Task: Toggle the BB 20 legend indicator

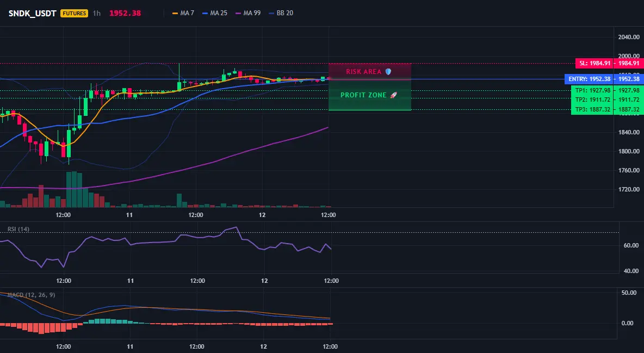Action: coord(281,13)
